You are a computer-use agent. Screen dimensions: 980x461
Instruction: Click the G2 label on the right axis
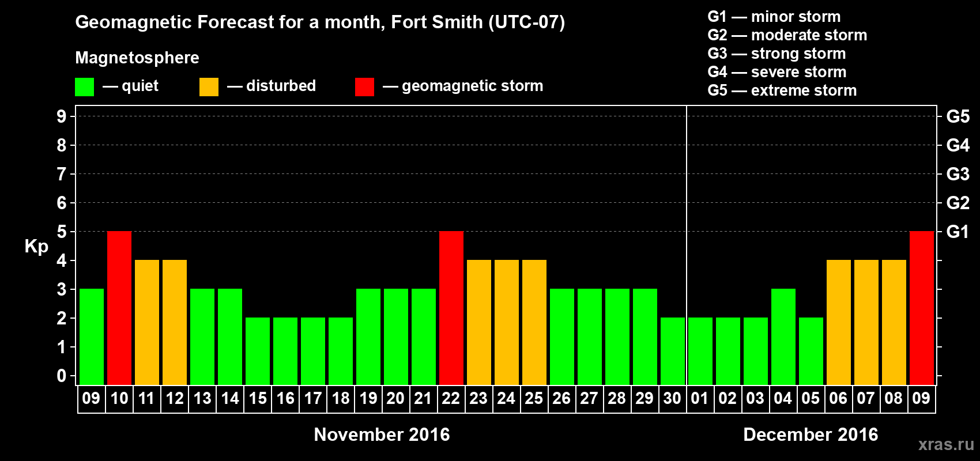[958, 203]
